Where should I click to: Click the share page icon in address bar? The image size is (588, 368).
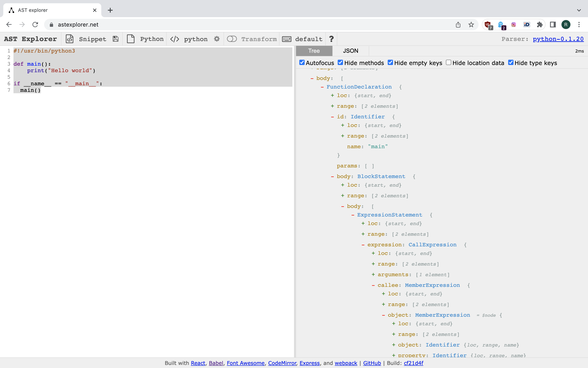point(458,25)
